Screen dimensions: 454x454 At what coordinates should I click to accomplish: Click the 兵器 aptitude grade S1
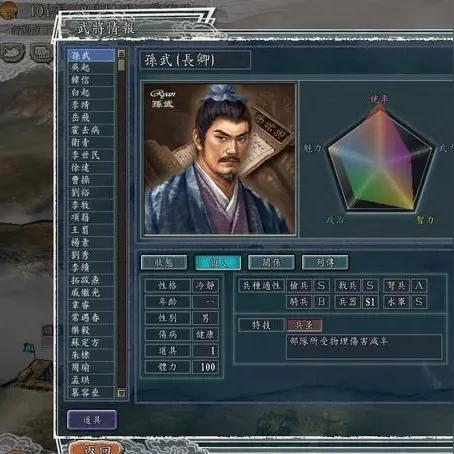370,302
